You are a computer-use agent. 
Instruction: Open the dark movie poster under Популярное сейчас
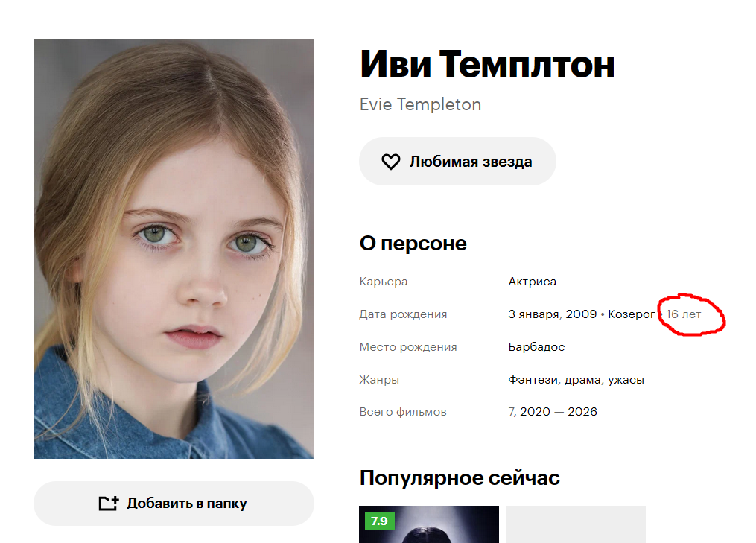click(x=428, y=524)
